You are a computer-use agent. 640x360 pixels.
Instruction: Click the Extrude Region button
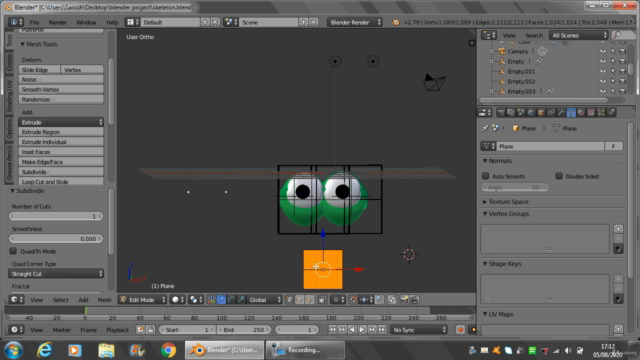60,132
